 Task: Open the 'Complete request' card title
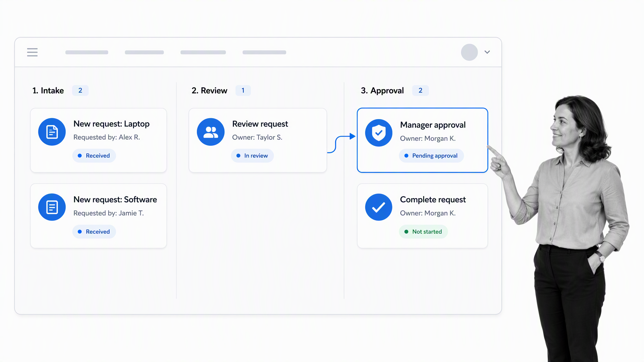(433, 200)
